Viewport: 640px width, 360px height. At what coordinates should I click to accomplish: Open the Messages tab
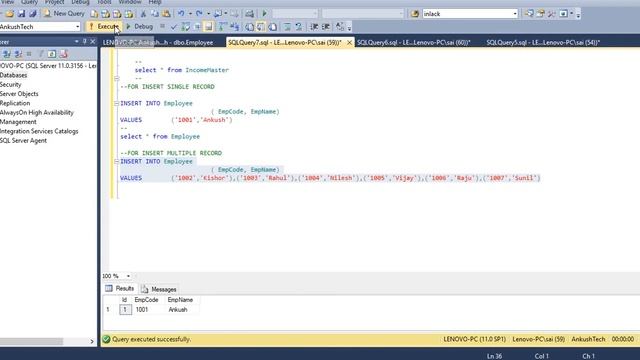click(x=159, y=289)
